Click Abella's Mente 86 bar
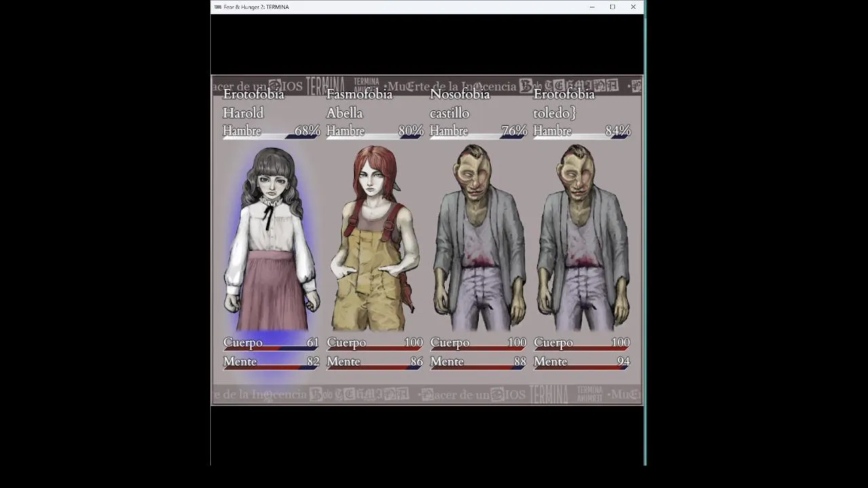This screenshot has height=488, width=868. tap(375, 363)
